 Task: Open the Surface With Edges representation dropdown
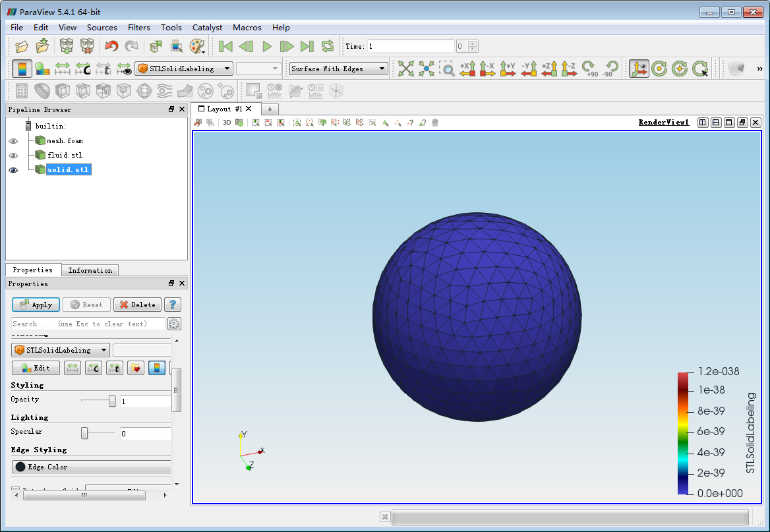(339, 69)
